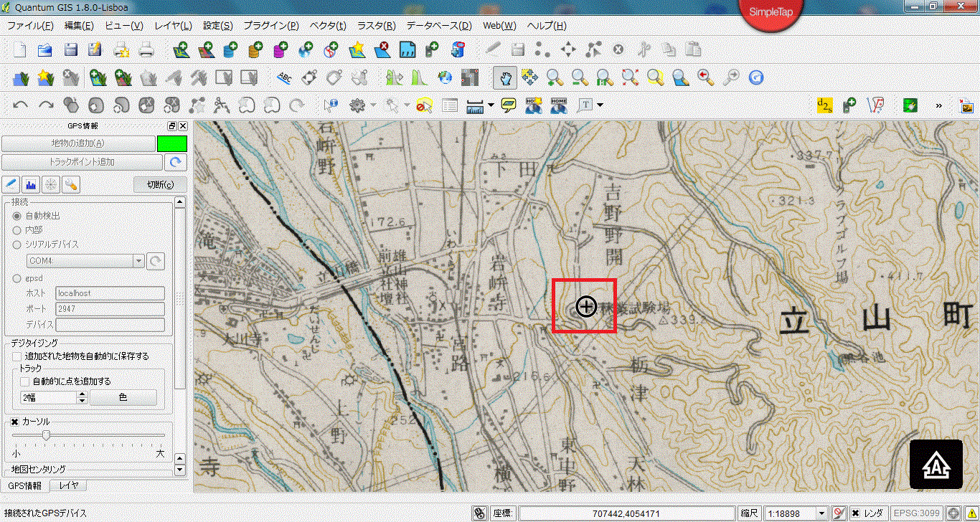Select the 内部 radio button

pos(17,230)
